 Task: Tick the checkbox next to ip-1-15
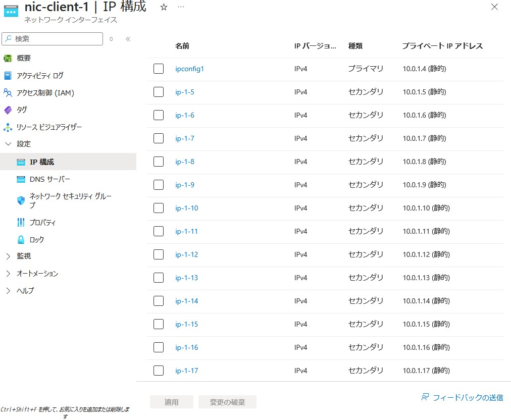(x=159, y=324)
